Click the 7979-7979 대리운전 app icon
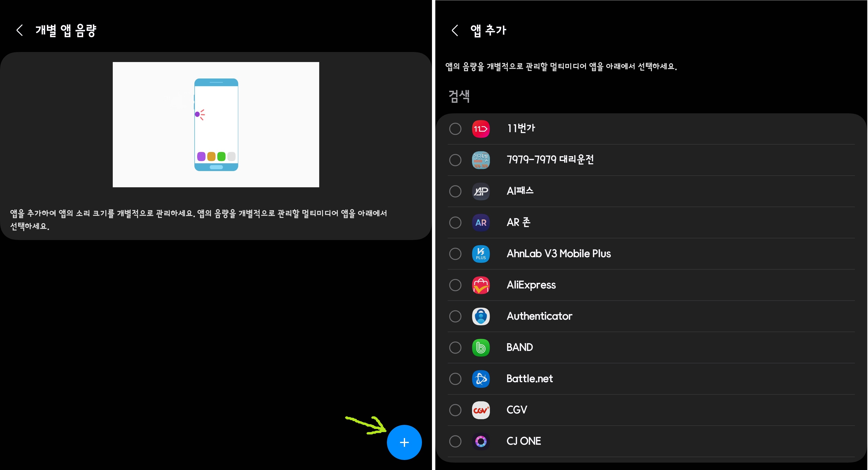 pyautogui.click(x=481, y=160)
